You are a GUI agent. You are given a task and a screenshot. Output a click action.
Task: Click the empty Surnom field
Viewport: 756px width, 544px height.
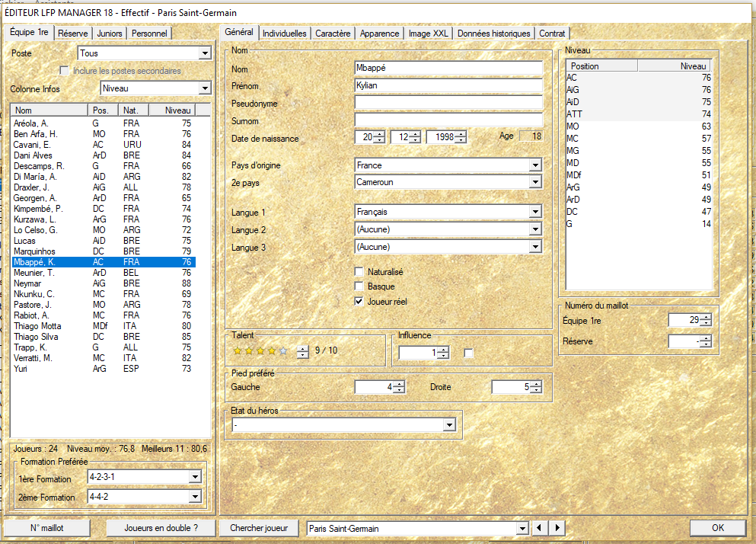(448, 120)
